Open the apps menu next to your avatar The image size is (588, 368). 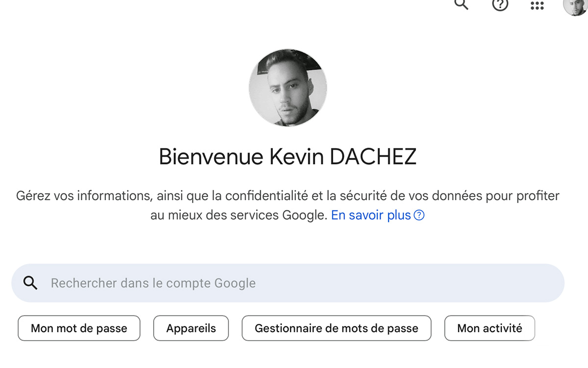click(537, 6)
